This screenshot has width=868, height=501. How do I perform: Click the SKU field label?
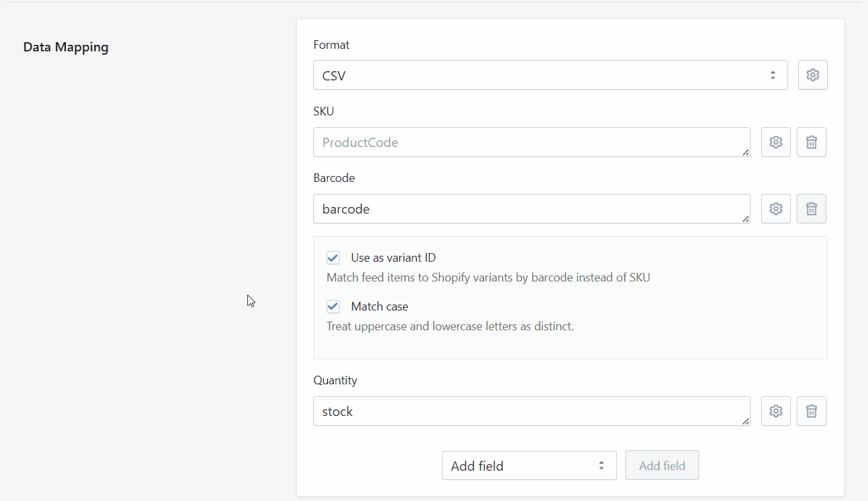(x=324, y=111)
